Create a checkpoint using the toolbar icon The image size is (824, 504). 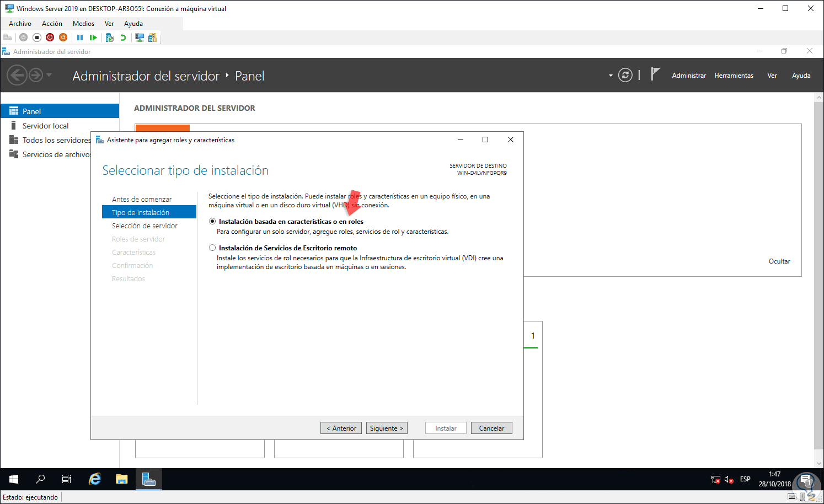(110, 37)
